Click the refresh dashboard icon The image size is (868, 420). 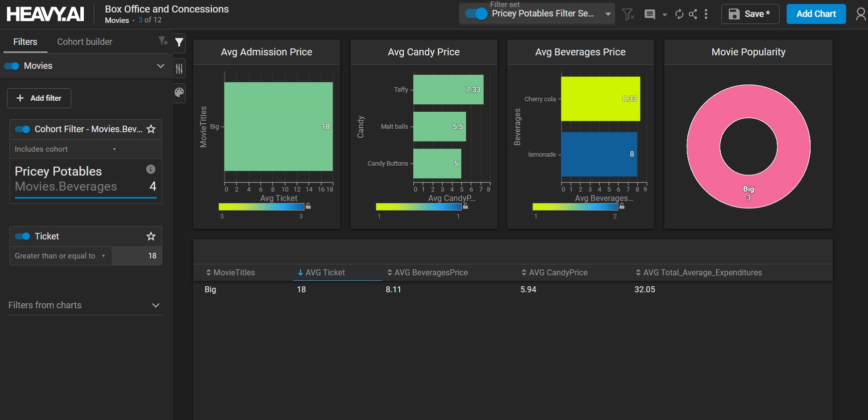tap(679, 14)
